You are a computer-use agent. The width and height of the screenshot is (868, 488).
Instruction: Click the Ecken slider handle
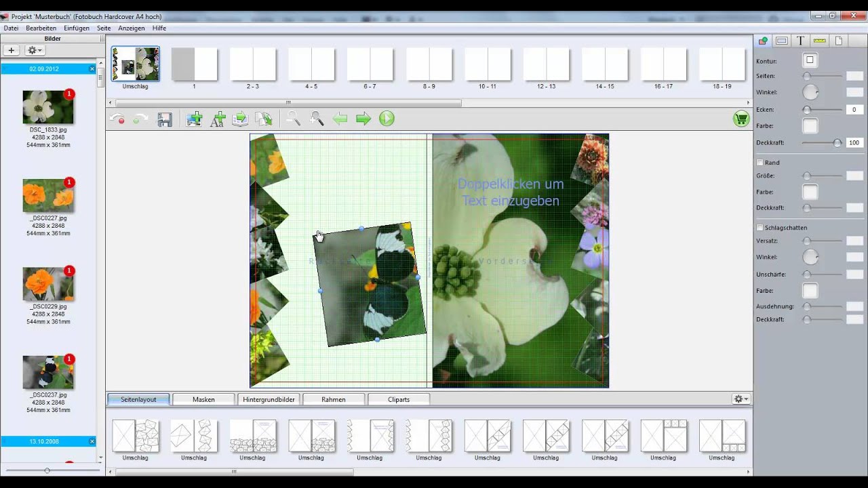click(x=807, y=109)
